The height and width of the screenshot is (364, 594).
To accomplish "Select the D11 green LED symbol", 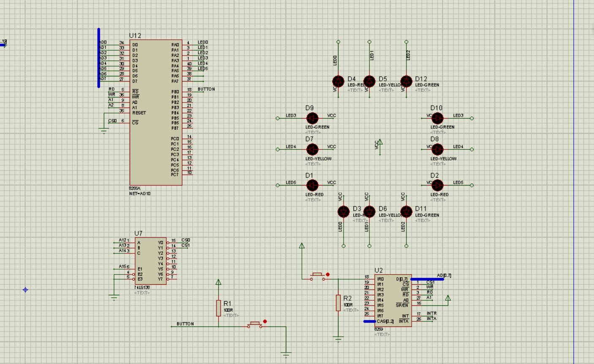I will pos(406,211).
